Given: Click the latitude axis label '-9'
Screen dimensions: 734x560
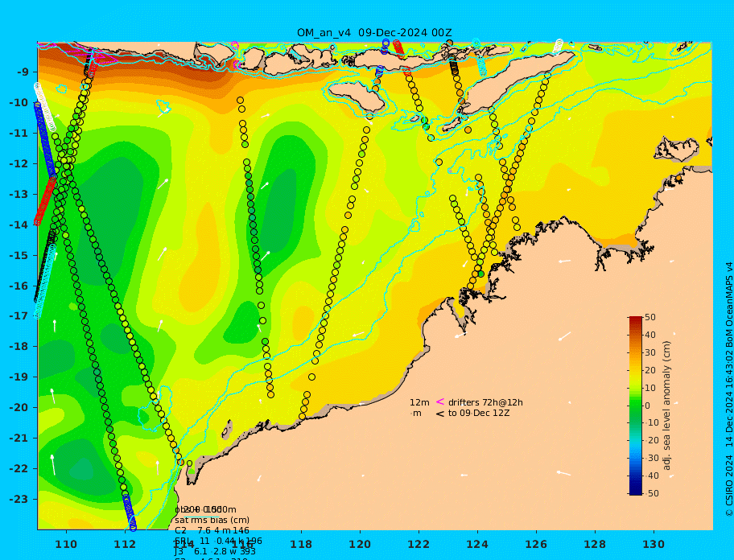Looking at the screenshot, I should pos(23,72).
